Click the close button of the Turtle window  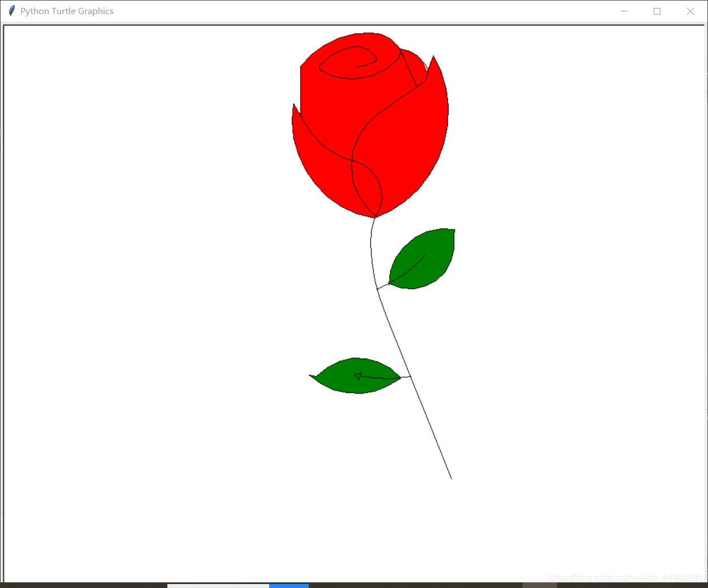(x=690, y=11)
